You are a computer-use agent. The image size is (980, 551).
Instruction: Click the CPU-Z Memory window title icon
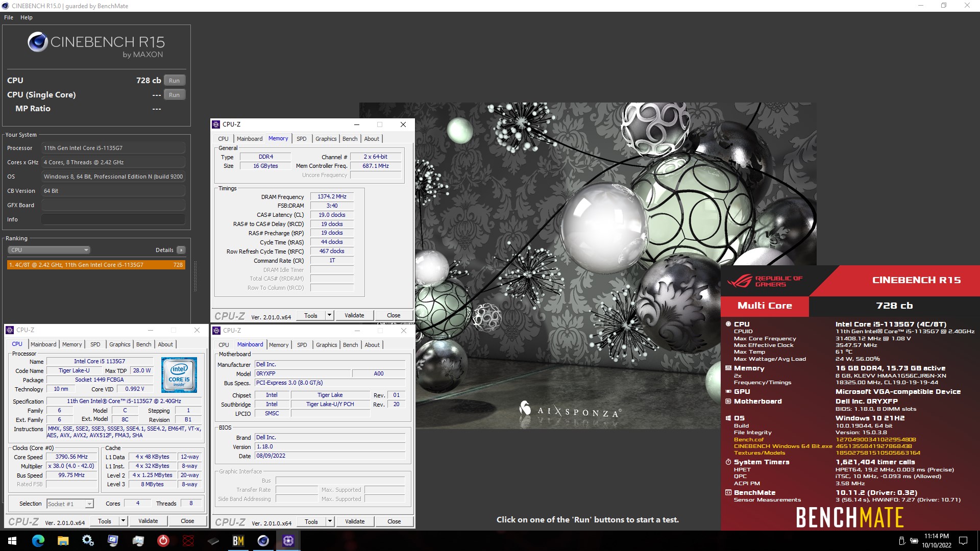[216, 124]
